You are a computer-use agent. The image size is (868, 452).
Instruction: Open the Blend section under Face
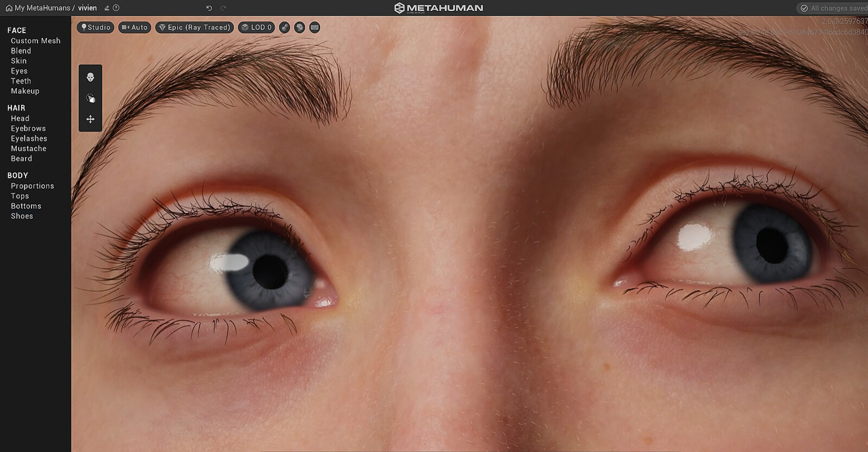click(21, 51)
